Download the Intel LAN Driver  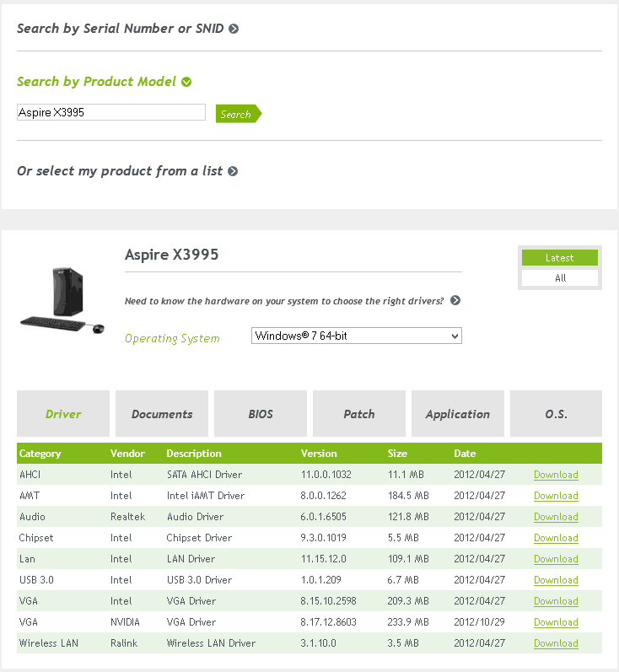556,559
